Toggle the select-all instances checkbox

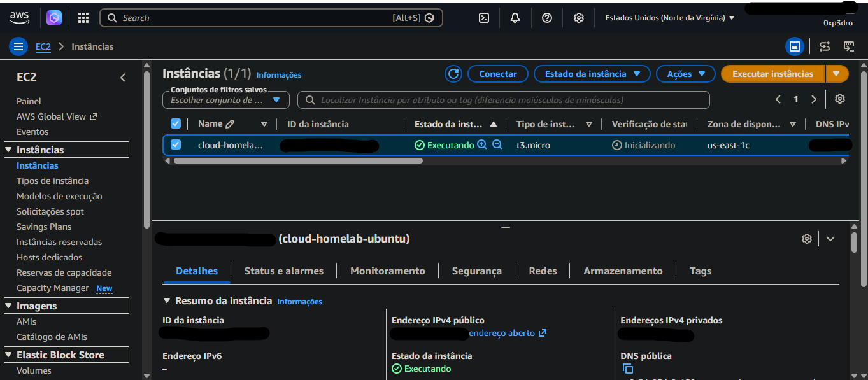[176, 123]
